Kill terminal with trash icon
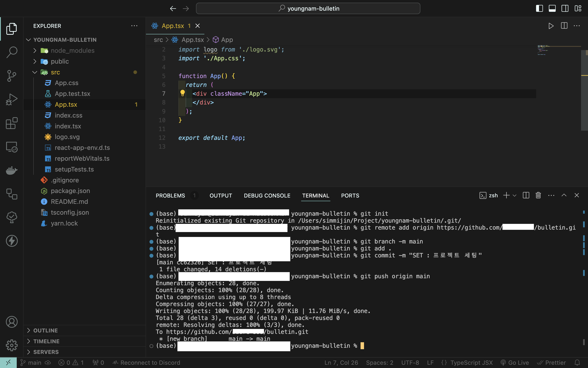Viewport: 588px width, 368px height. tap(538, 195)
